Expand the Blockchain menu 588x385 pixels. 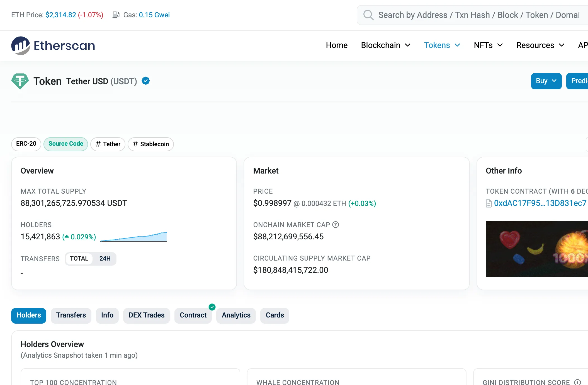click(386, 45)
